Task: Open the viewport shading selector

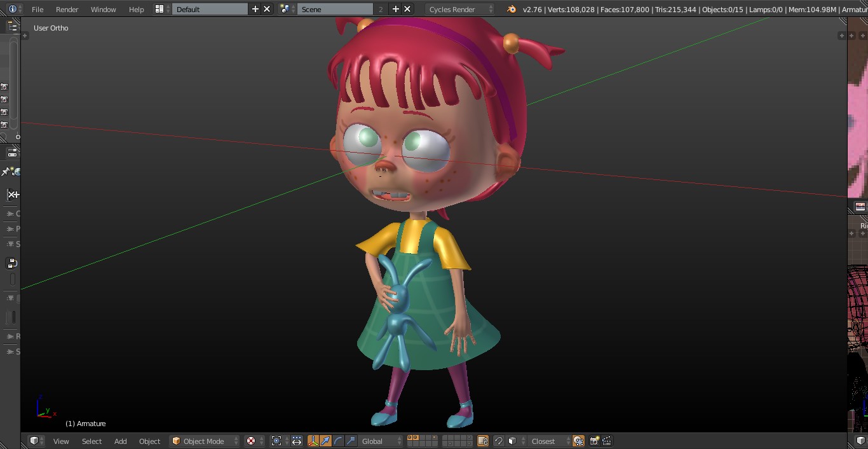Action: [255, 441]
